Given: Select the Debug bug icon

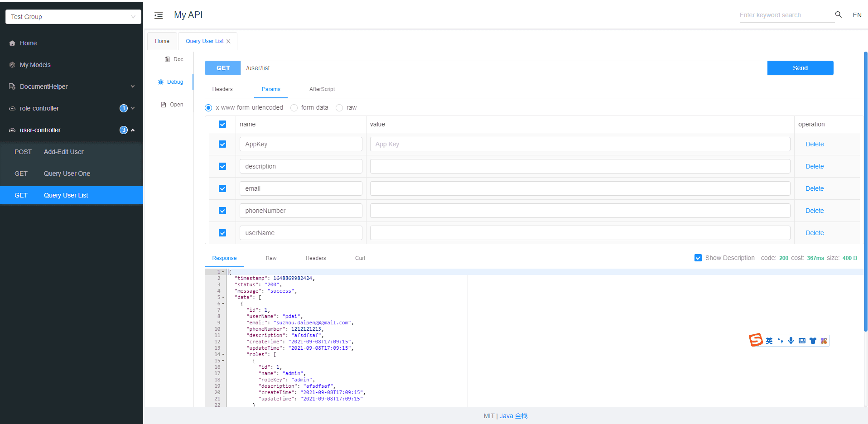Looking at the screenshot, I should [161, 82].
